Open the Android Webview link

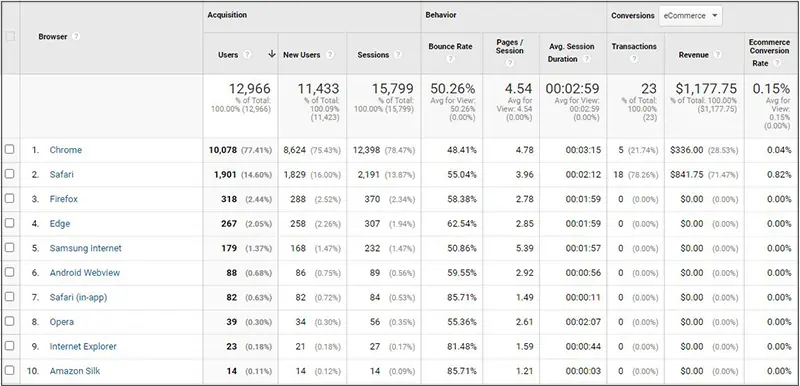pos(85,273)
